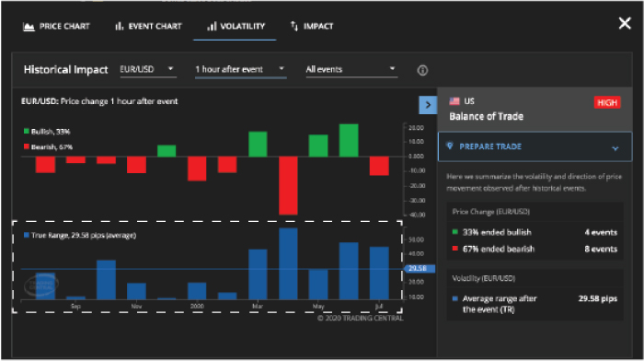The width and height of the screenshot is (644, 361).
Task: Toggle the Bearish 67% legend entry
Action: [x=48, y=146]
